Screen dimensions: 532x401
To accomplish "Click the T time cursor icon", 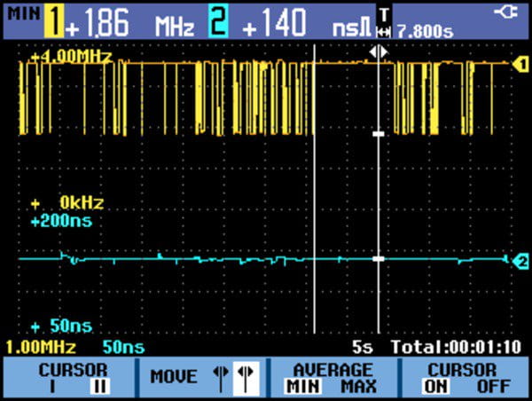I will pos(384,22).
